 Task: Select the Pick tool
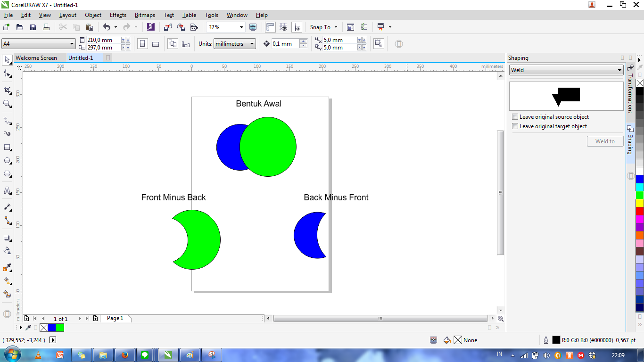(7, 61)
